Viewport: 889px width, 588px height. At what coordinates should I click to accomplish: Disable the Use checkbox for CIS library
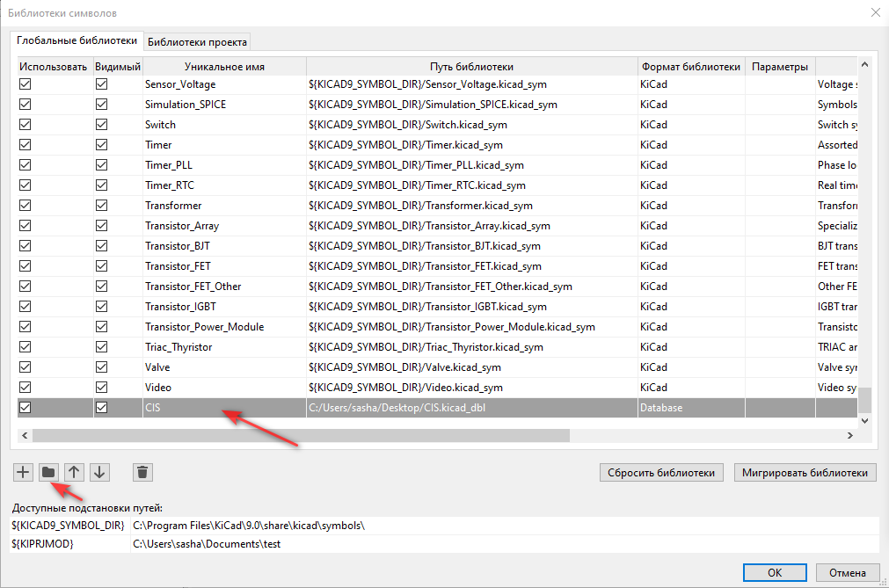[x=26, y=407]
